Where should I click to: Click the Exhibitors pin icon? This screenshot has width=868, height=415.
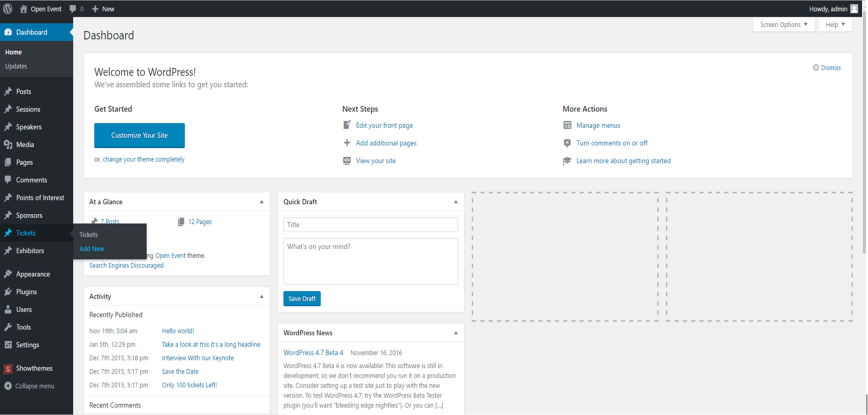pyautogui.click(x=8, y=251)
